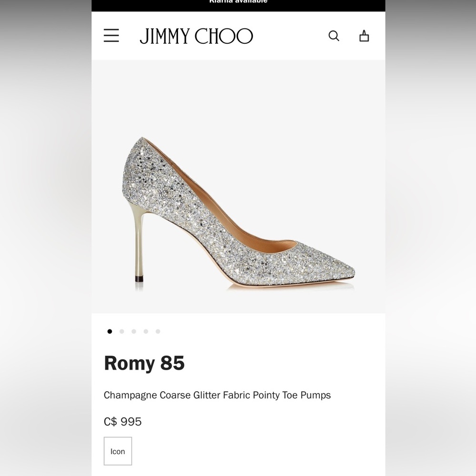Click the C$ 995 price text
The width and height of the screenshot is (476, 476).
pos(123,421)
